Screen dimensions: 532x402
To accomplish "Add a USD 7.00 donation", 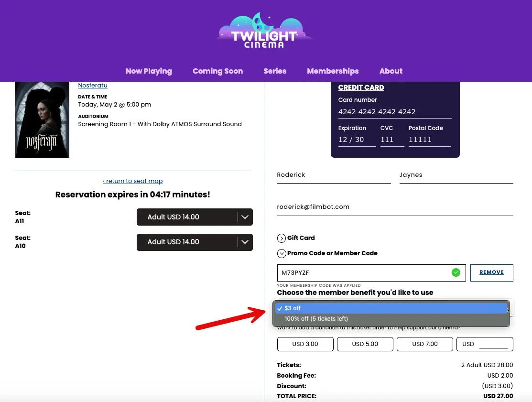I will click(425, 344).
